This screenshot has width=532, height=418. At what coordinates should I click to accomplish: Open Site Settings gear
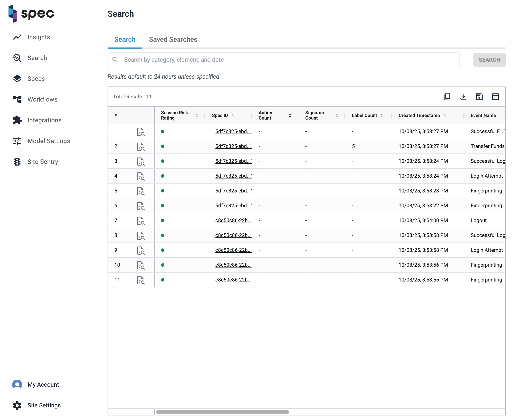point(17,405)
